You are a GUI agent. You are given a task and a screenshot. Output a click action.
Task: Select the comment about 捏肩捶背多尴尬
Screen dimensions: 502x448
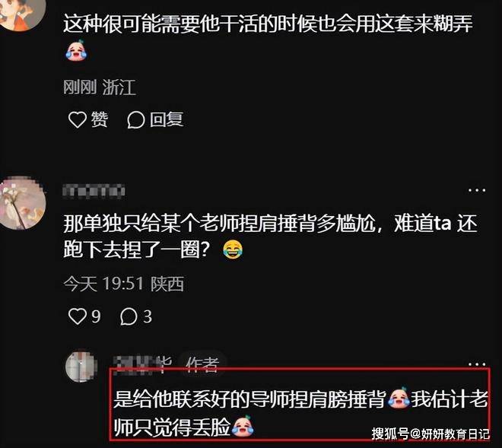(x=270, y=237)
